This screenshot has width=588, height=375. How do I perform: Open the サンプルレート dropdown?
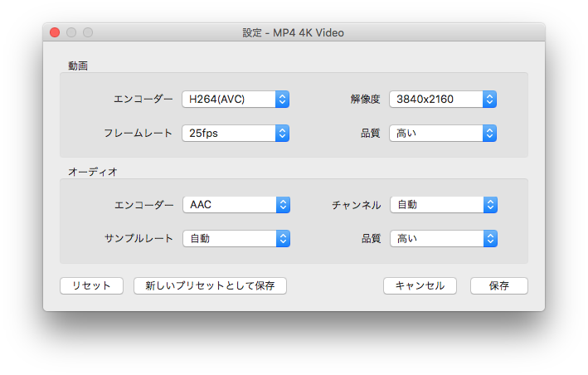point(236,238)
